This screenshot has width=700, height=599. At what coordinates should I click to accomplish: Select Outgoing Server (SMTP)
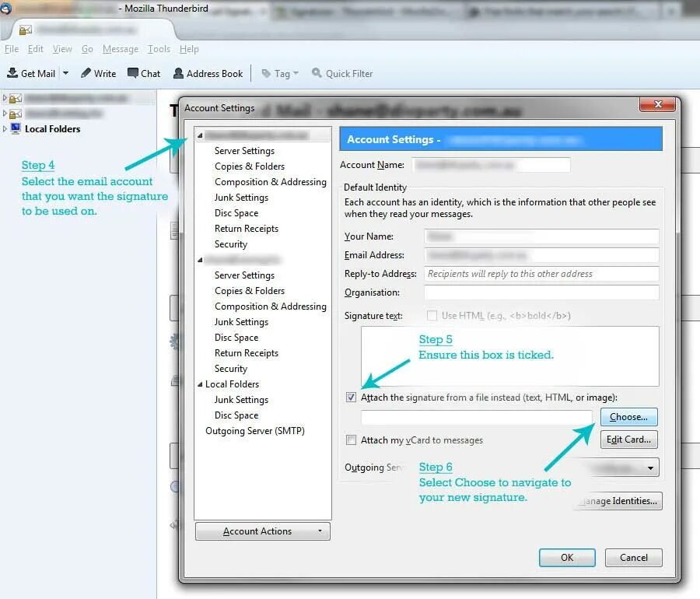tap(255, 431)
